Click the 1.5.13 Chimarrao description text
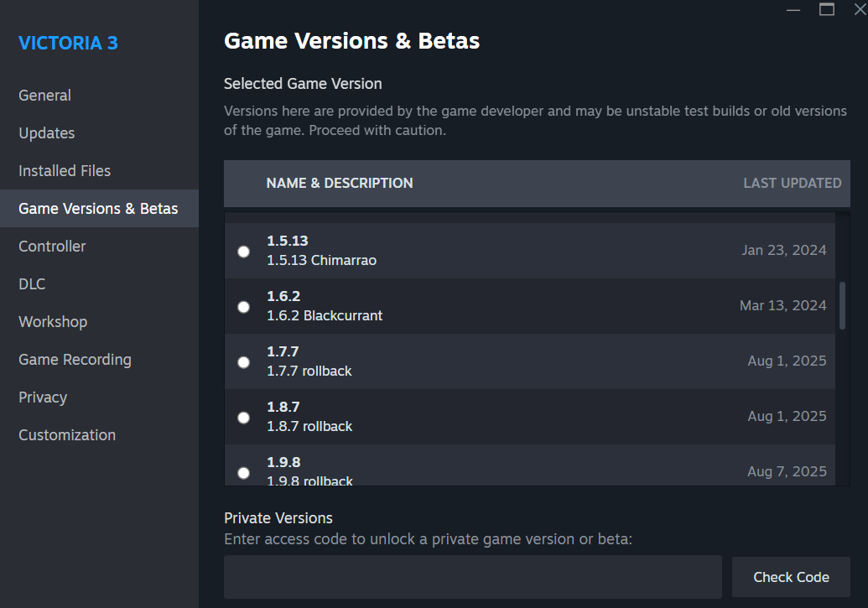This screenshot has height=608, width=868. [322, 260]
